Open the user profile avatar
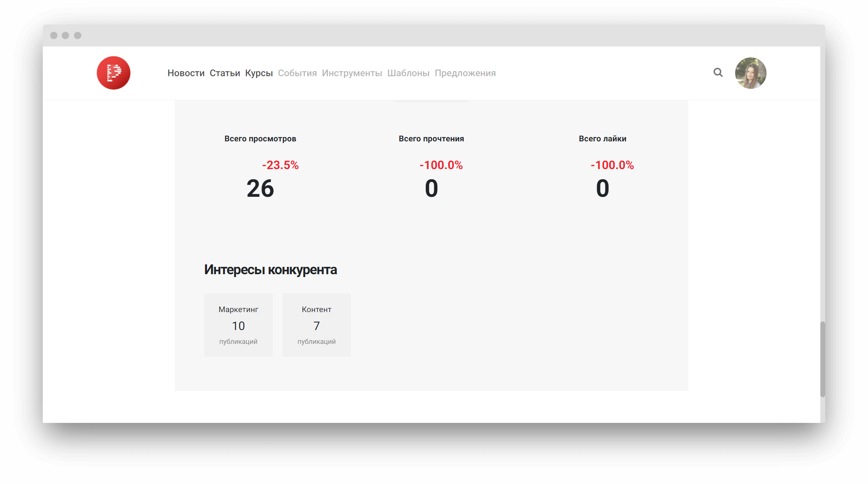This screenshot has height=484, width=868. coord(751,73)
